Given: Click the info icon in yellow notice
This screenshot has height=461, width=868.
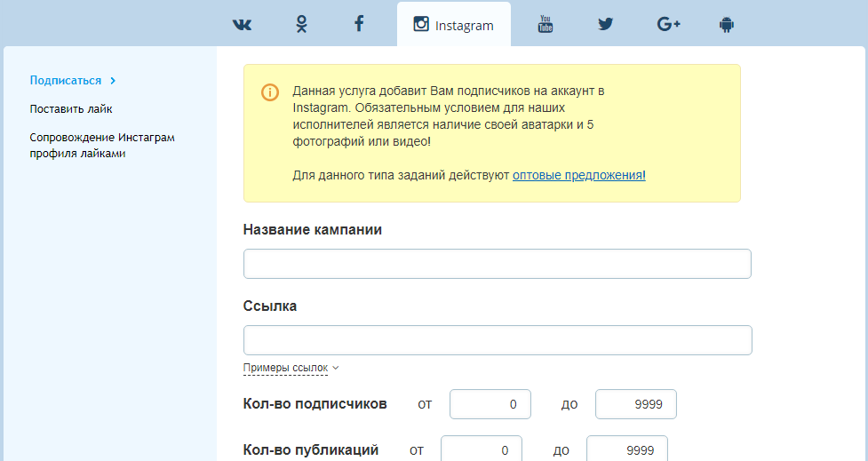Looking at the screenshot, I should (x=270, y=92).
